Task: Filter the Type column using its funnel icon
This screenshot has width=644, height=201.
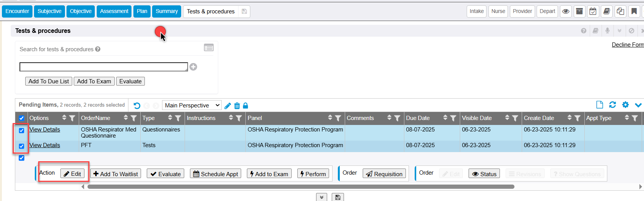Action: pos(178,118)
